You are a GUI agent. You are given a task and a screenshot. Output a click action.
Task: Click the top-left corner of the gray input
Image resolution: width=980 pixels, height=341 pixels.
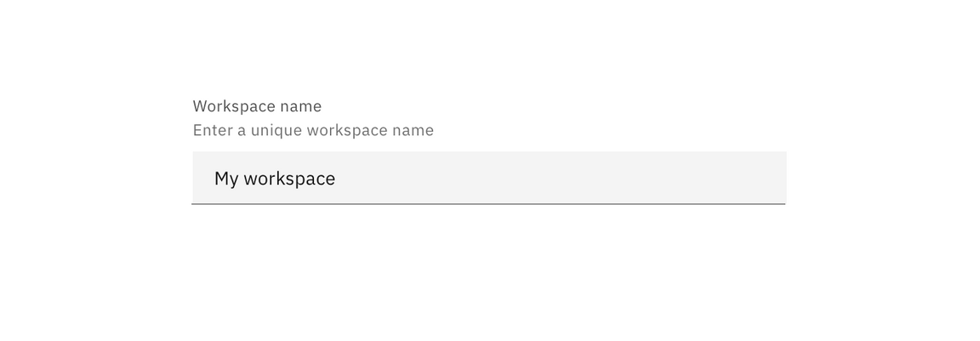click(196, 155)
